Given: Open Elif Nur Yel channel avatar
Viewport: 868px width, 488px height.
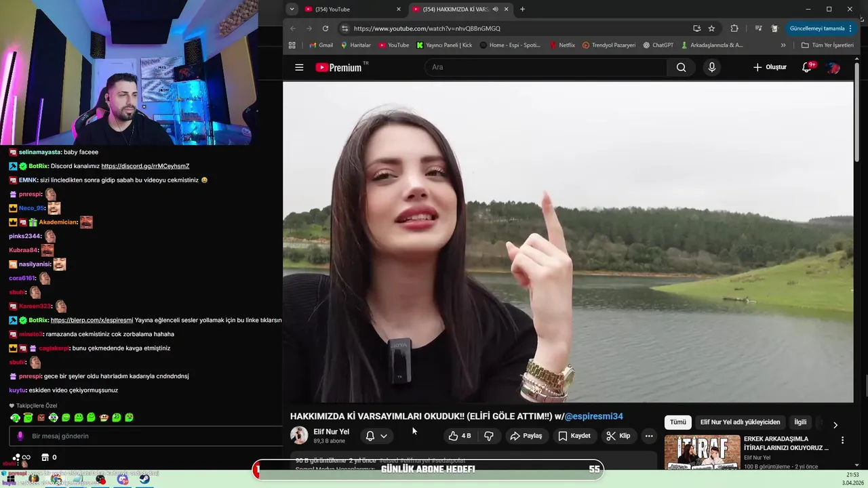Looking at the screenshot, I should 299,436.
